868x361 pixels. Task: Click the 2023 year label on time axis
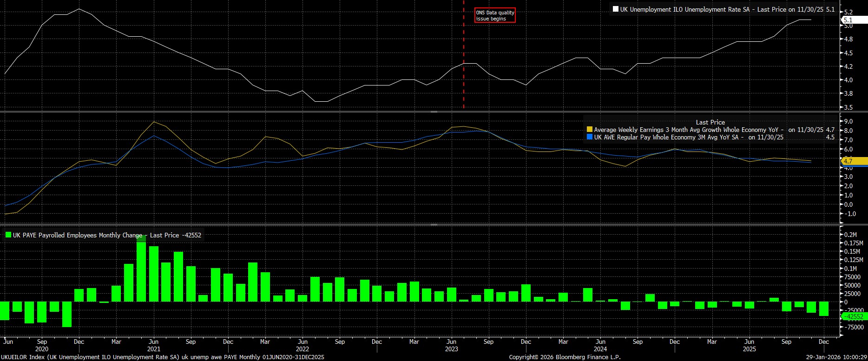(x=451, y=349)
